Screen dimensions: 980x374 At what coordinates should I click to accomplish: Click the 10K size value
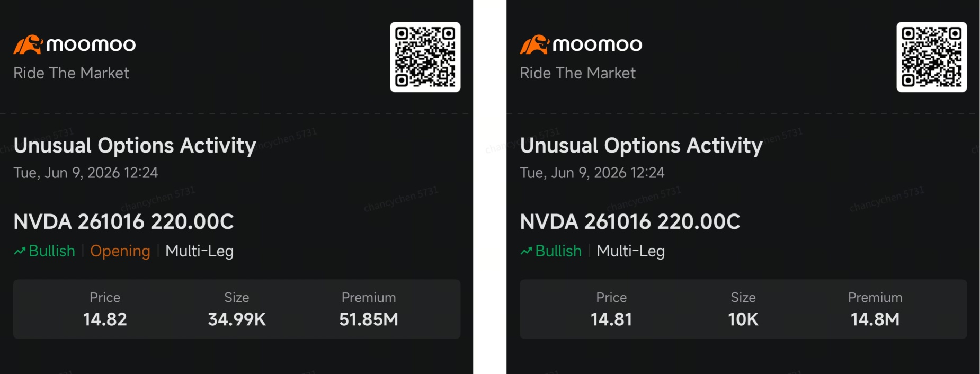(x=743, y=319)
